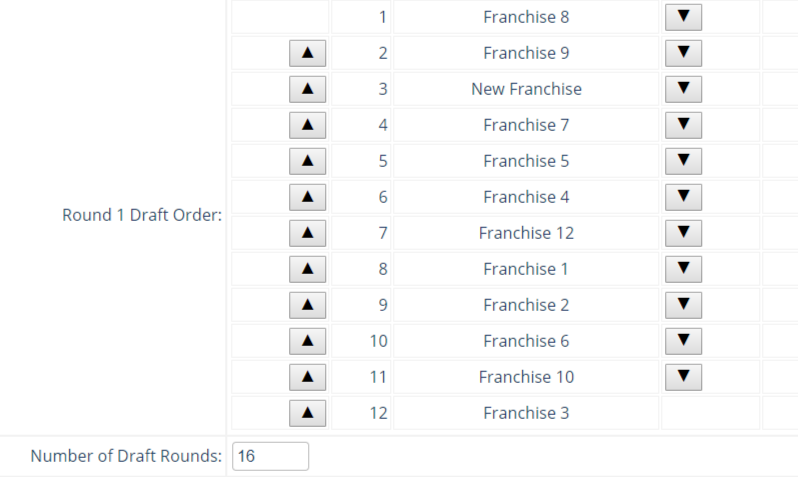
Task: Raise Franchise 4 in the draft order
Action: coord(307,197)
